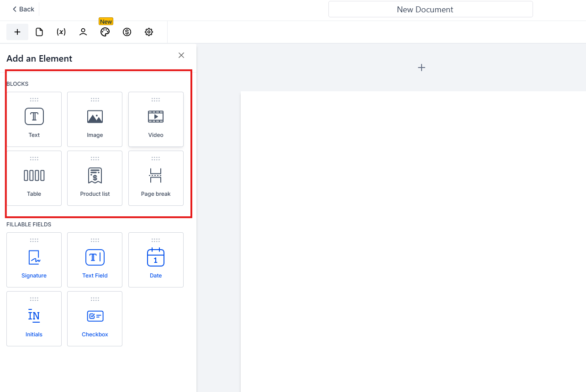
Task: Open the variables (x) icon
Action: pos(61,32)
